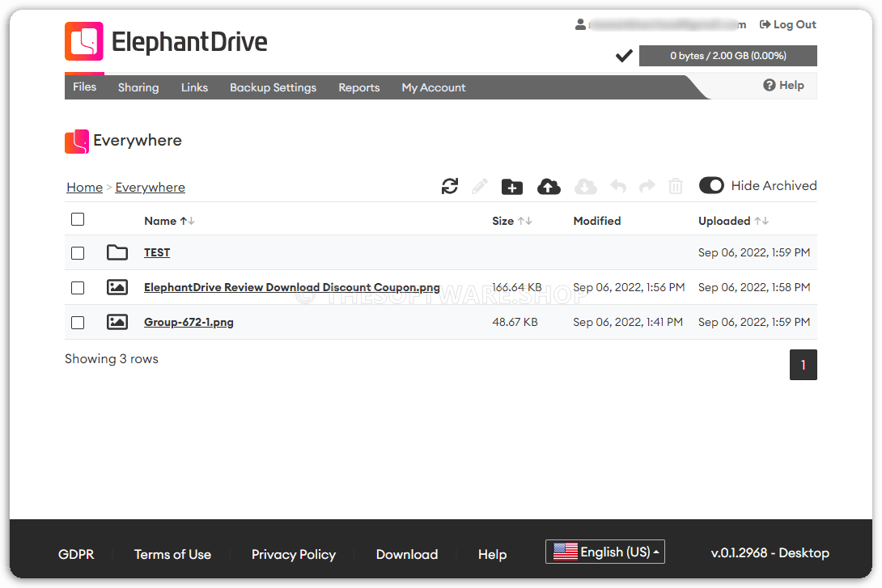Click the redo arrow icon

coord(647,186)
